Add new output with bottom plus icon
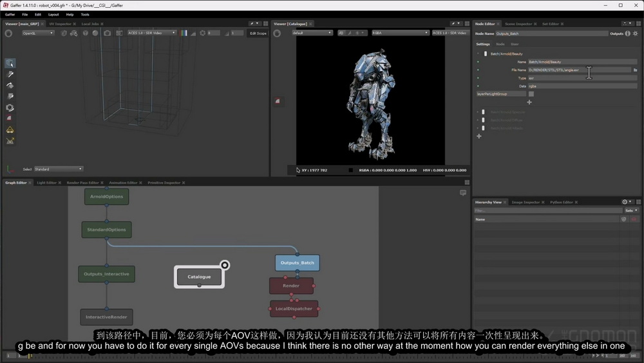This screenshot has width=644, height=363. tap(479, 136)
